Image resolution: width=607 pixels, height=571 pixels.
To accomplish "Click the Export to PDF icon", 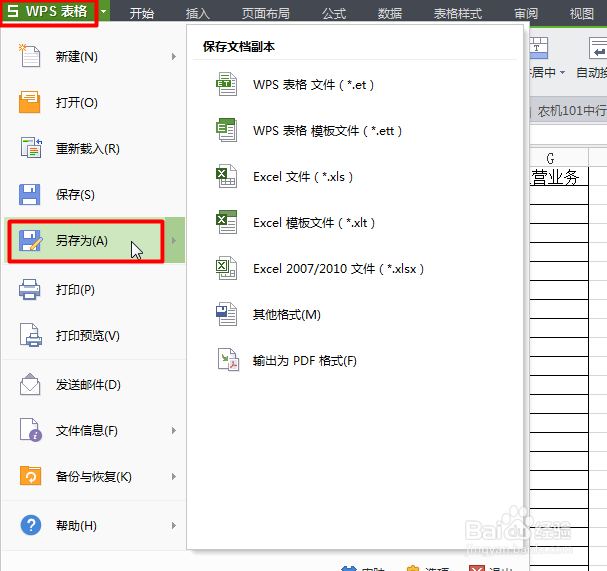I will click(x=228, y=360).
